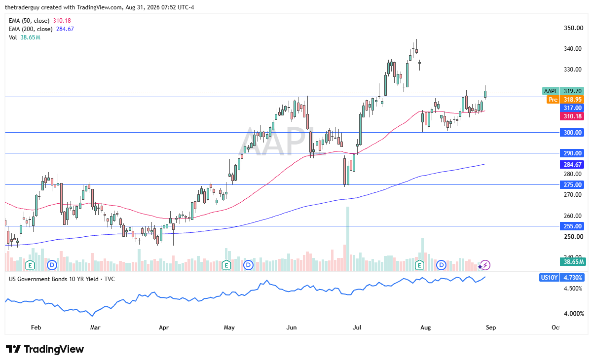Image resolution: width=593 pixels, height=364 pixels.
Task: Open the earnings E marker just before May
Action: point(226,265)
